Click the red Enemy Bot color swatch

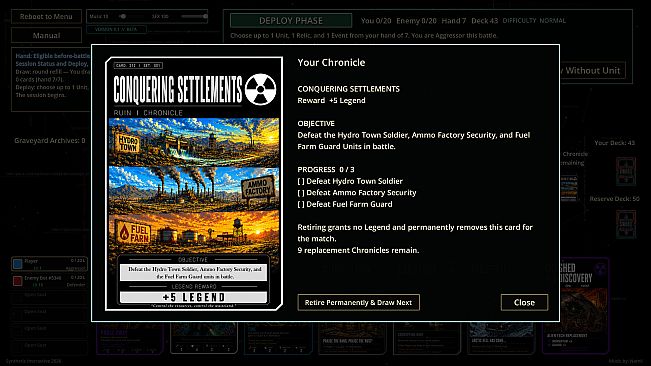tap(17, 281)
